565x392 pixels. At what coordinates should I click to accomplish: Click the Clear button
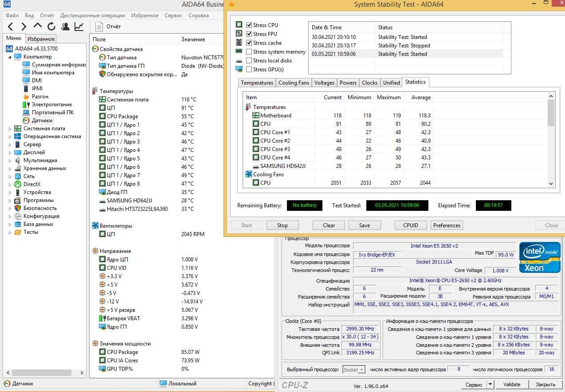tap(329, 225)
